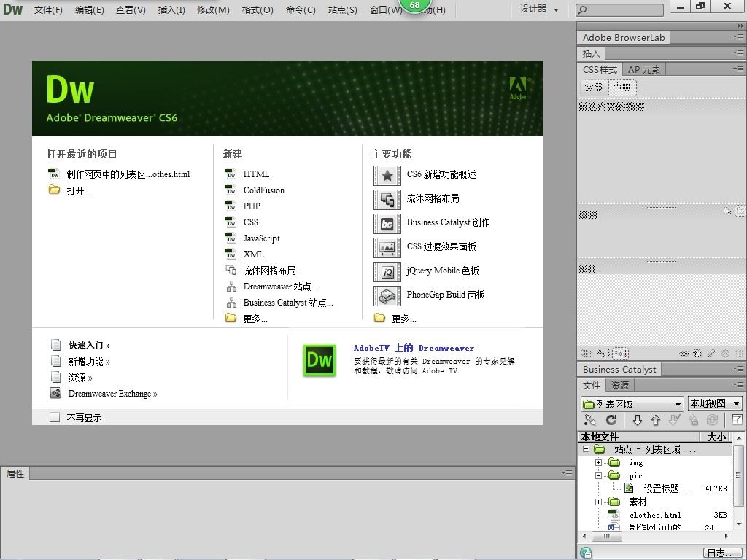Switch CSS panel to 当前 mode
This screenshot has height=560, width=747.
pos(622,87)
